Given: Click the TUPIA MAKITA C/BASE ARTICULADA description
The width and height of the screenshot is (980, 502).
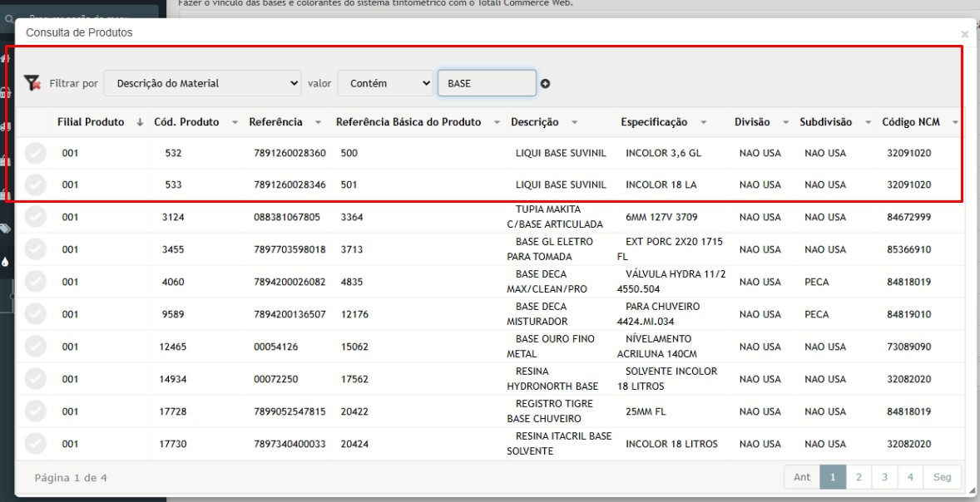Looking at the screenshot, I should tap(555, 217).
